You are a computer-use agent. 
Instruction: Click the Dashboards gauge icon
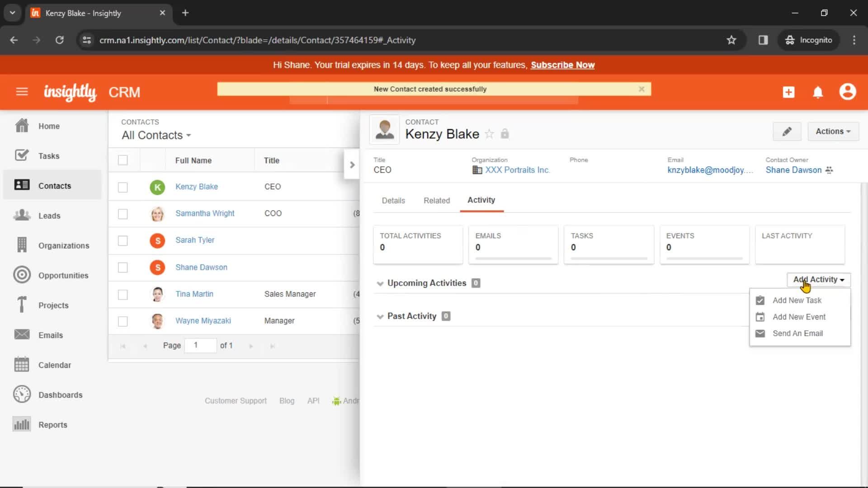click(22, 394)
